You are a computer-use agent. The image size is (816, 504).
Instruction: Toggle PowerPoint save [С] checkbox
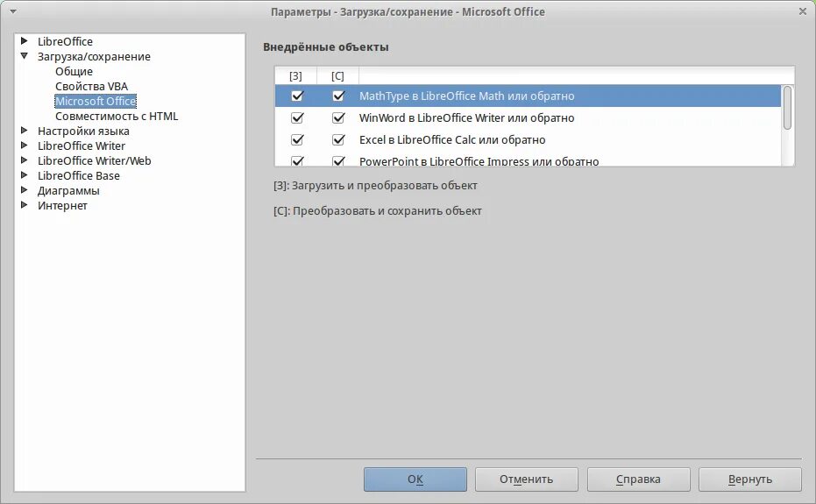click(x=338, y=161)
